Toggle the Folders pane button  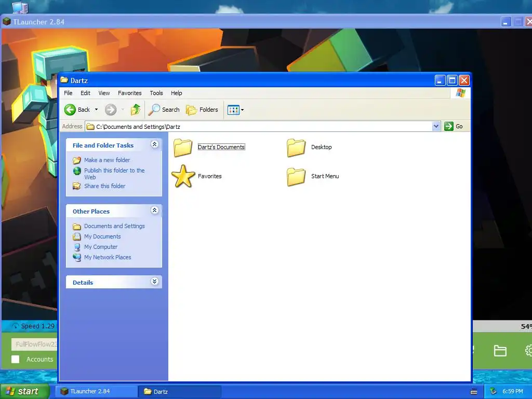point(202,110)
